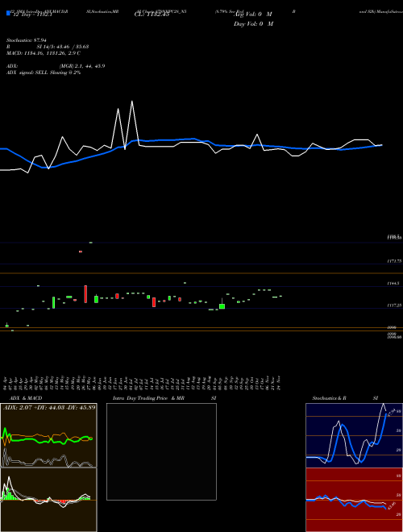Select the 'MACD: 1134.16, 1131.26, 2.9 C' line
This screenshot has width=403, height=532.
(44, 53)
